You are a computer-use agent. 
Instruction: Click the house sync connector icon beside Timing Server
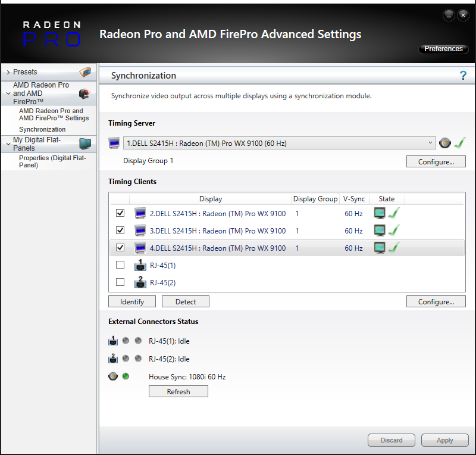(444, 143)
